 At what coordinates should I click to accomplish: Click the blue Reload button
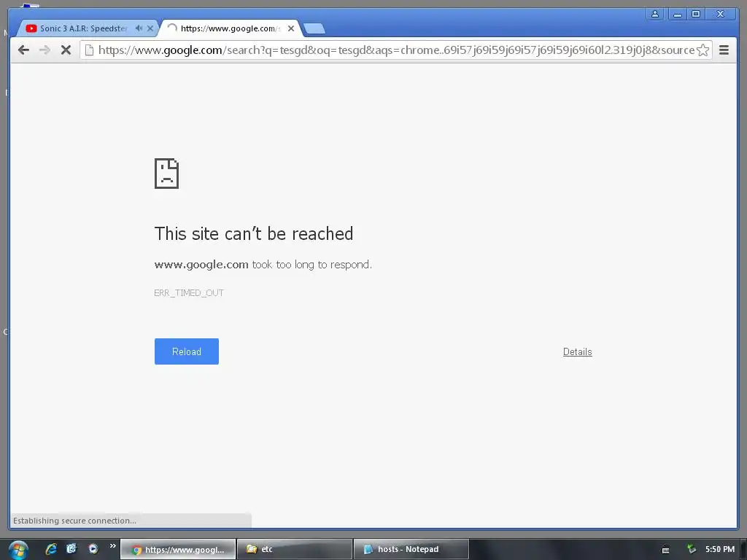187,351
